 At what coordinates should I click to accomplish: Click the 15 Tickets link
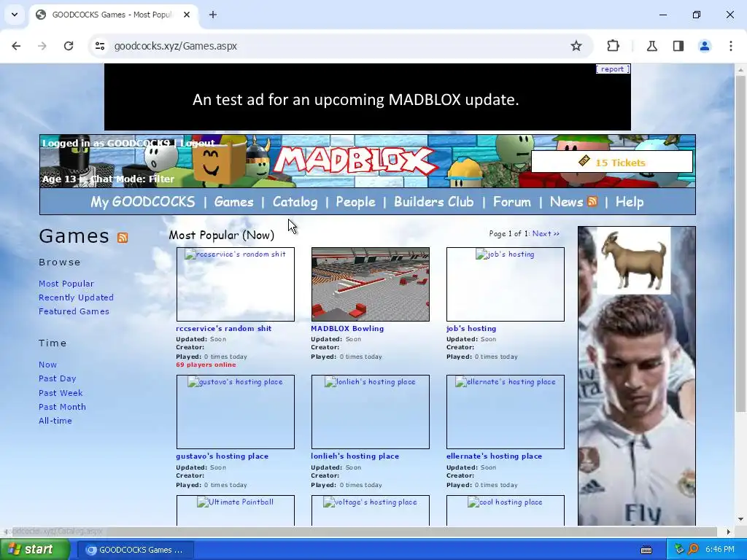click(x=620, y=163)
